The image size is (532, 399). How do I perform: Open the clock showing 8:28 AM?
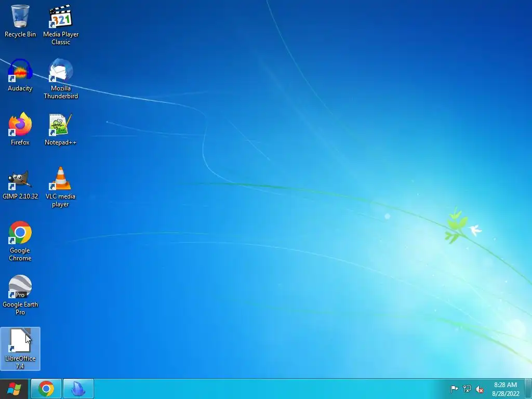pyautogui.click(x=506, y=389)
